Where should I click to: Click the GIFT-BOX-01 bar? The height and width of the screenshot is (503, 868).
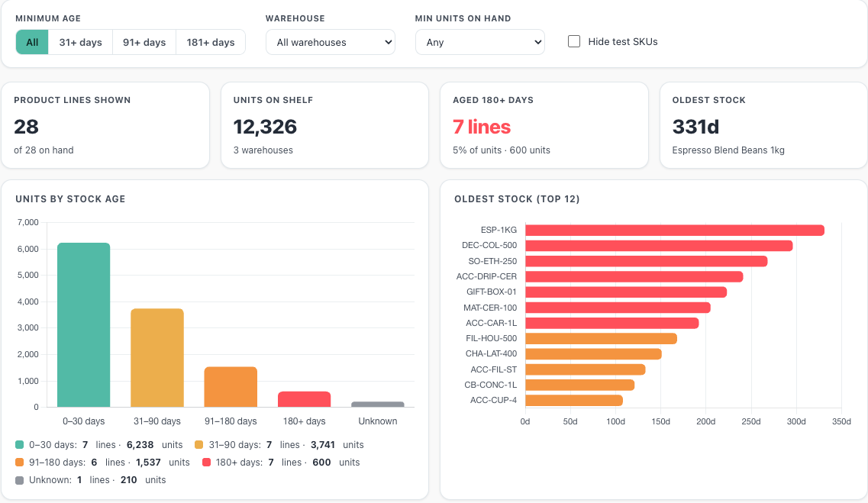pos(626,292)
